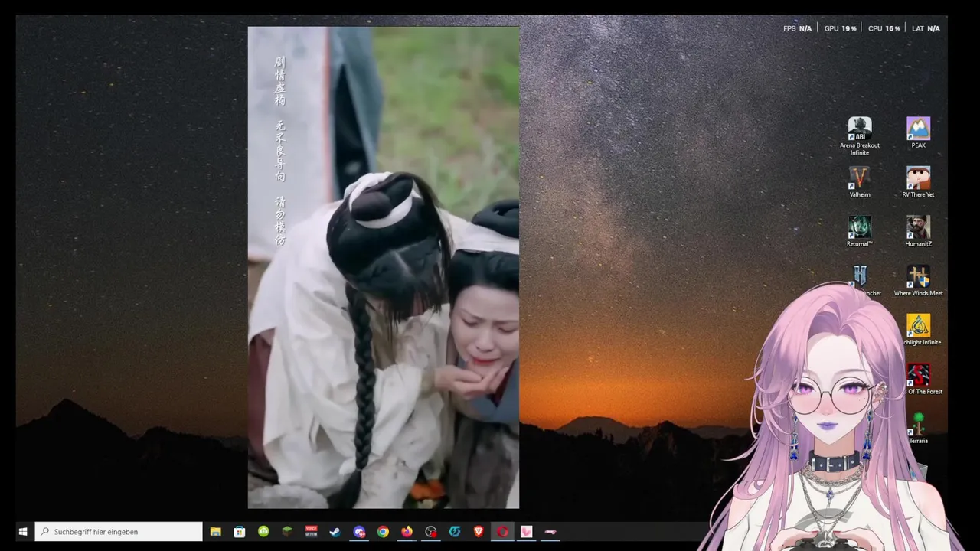Screen dimensions: 980x551
Task: Open the Windows Start menu
Action: [23, 532]
